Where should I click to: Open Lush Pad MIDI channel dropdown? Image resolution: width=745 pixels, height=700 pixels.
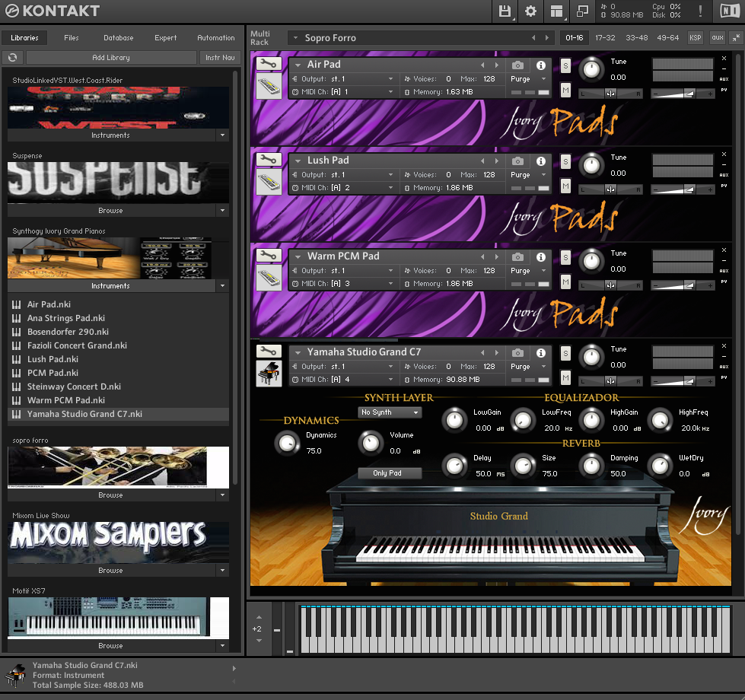tap(390, 188)
